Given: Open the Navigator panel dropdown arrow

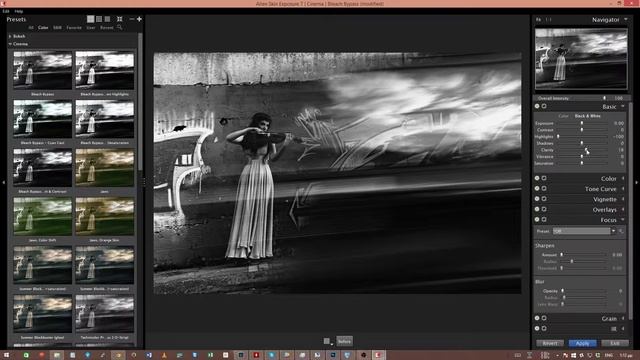Looking at the screenshot, I should [625, 19].
